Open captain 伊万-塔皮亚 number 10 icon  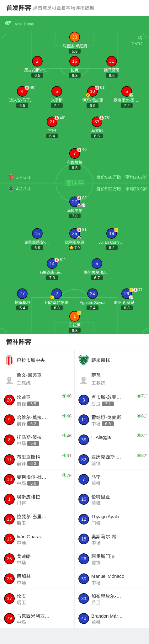[93, 91]
